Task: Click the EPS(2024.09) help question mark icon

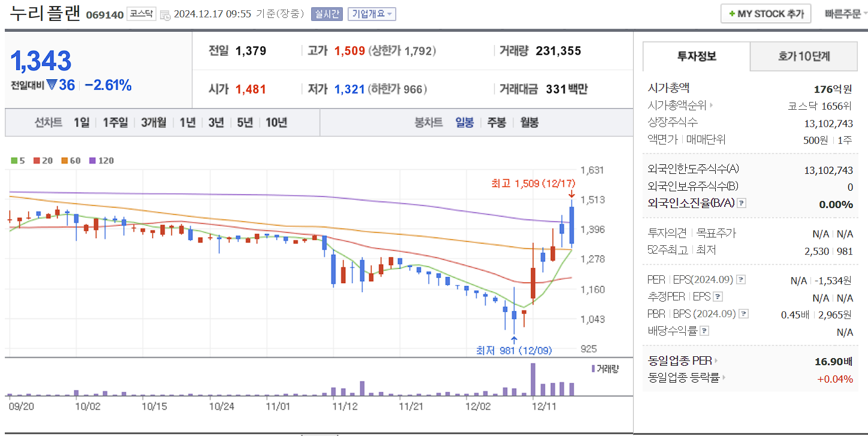Action: [x=741, y=279]
